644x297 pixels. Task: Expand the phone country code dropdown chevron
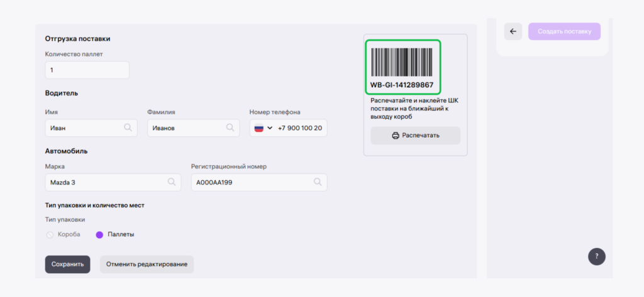(270, 128)
